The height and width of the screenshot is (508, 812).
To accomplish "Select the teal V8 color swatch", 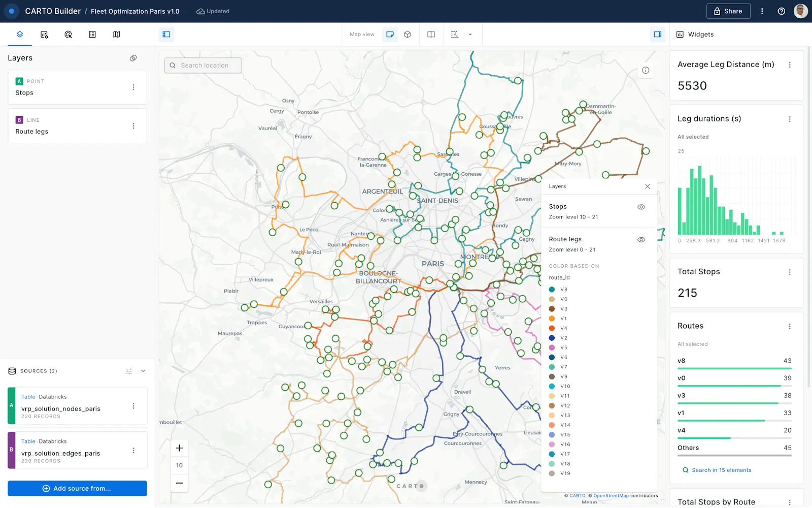I will [x=551, y=289].
